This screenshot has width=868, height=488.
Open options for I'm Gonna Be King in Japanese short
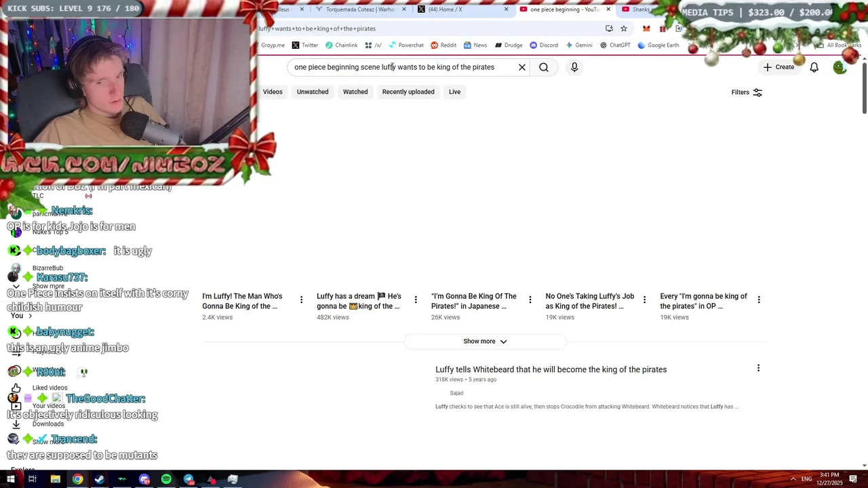(x=530, y=300)
